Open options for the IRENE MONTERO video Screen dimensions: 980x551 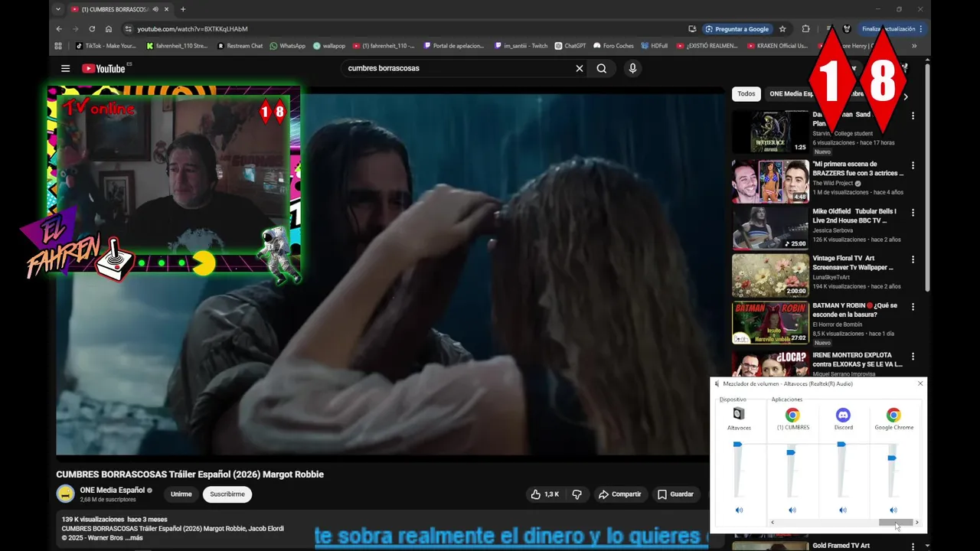coord(913,357)
